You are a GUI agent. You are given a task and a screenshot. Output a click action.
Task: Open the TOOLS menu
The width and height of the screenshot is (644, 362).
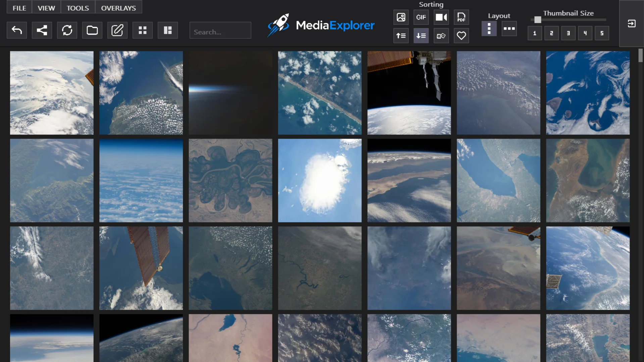pos(78,8)
